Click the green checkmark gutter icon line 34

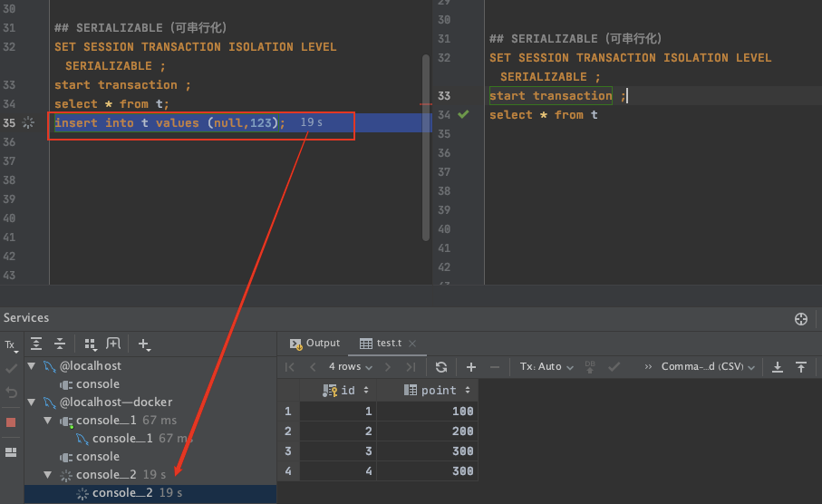[463, 114]
